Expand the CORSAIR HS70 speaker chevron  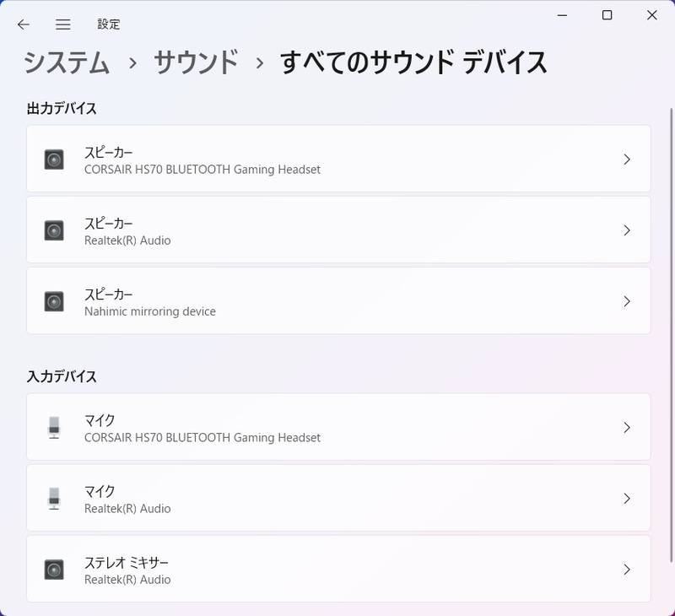[x=627, y=159]
